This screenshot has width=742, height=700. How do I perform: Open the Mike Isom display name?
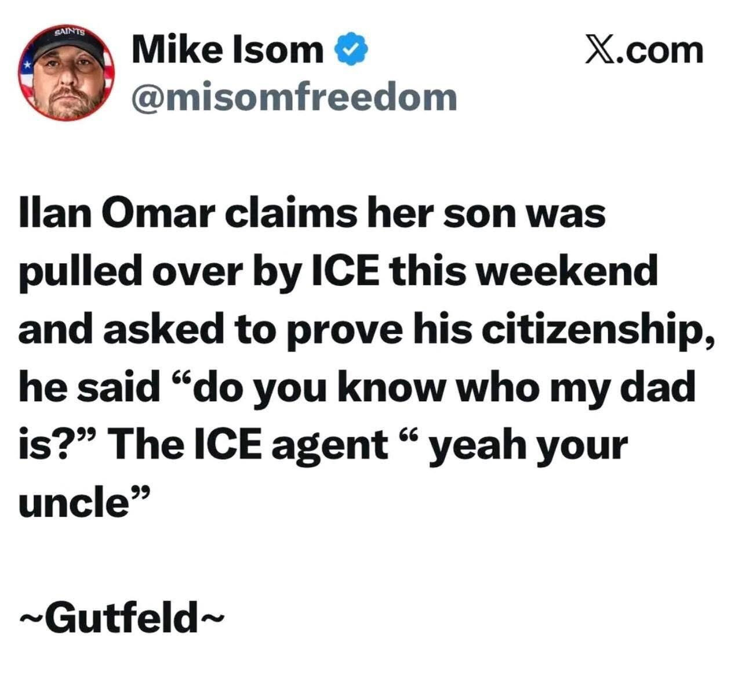(228, 50)
